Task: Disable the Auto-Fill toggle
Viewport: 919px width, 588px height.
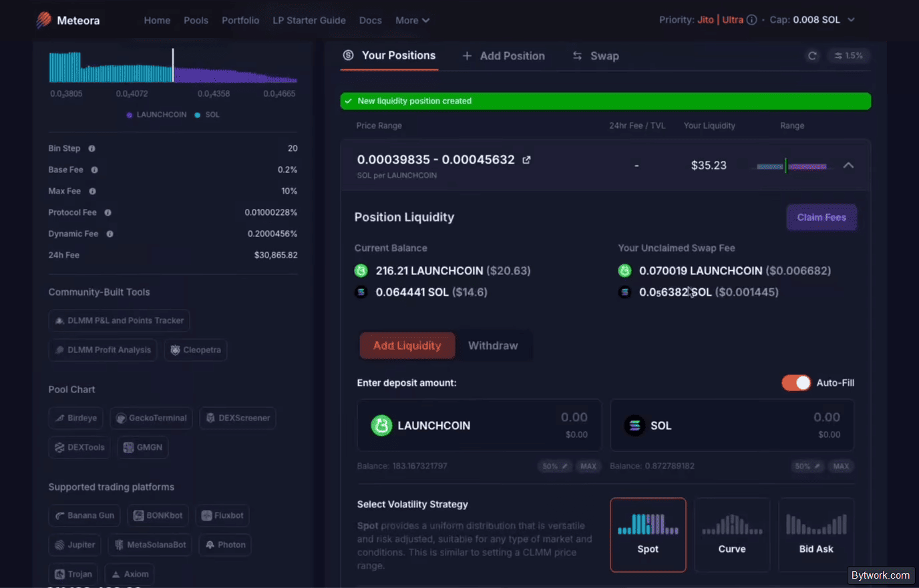Action: 796,382
